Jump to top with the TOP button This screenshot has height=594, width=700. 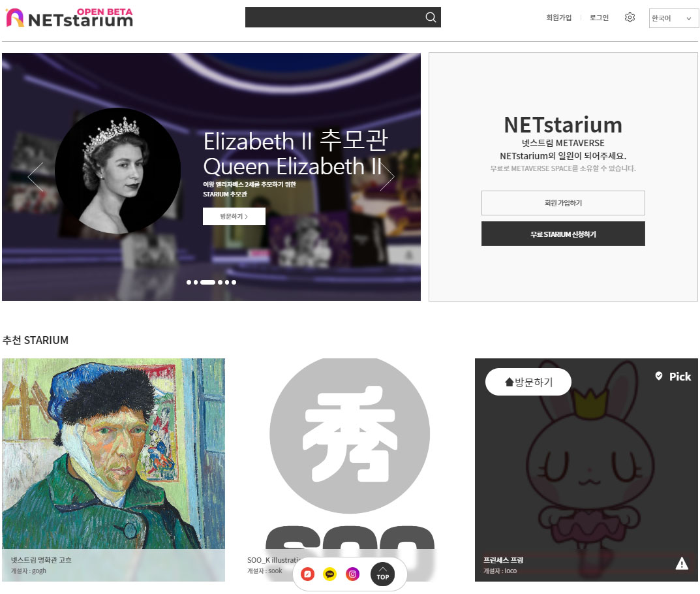point(382,574)
